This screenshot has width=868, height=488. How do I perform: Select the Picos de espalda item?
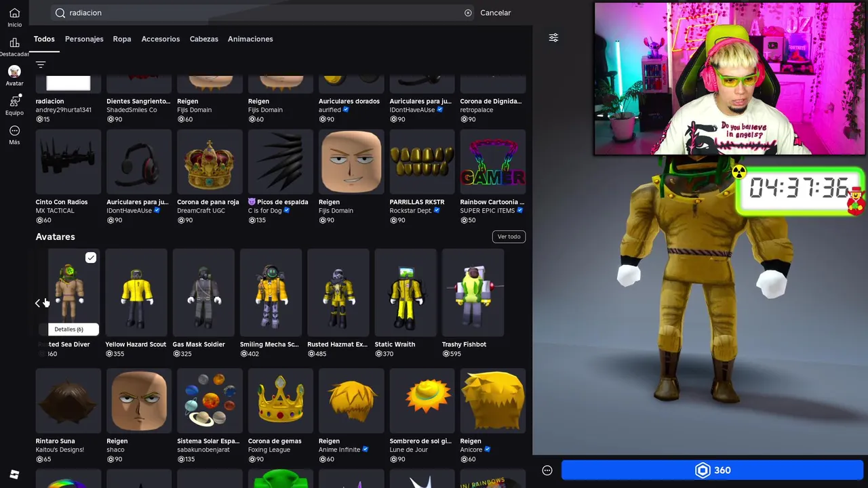point(281,161)
